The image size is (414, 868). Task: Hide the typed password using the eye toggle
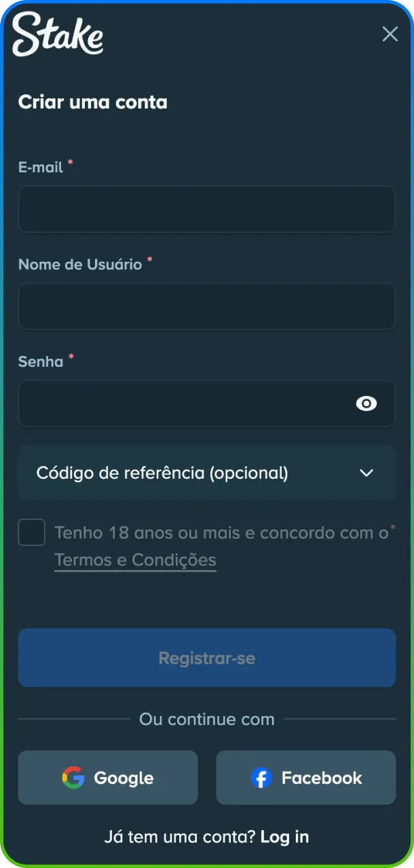(x=366, y=403)
